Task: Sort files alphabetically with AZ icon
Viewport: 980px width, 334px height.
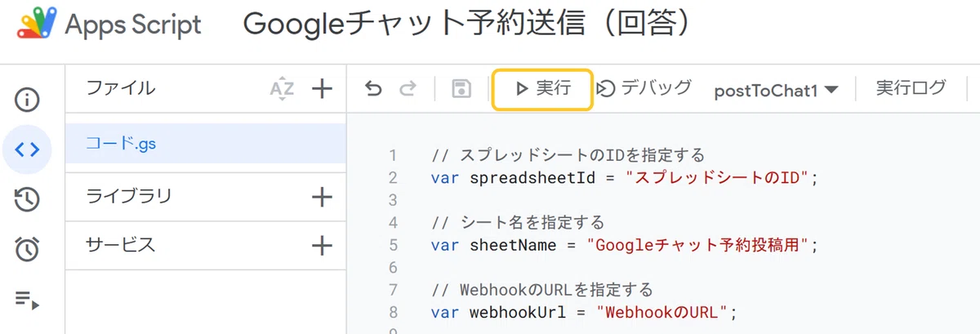Action: [282, 88]
